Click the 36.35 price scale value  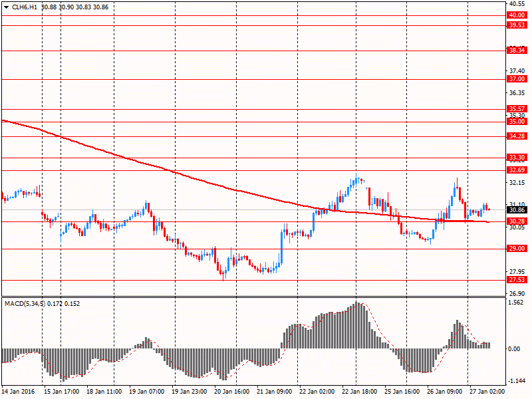[517, 93]
